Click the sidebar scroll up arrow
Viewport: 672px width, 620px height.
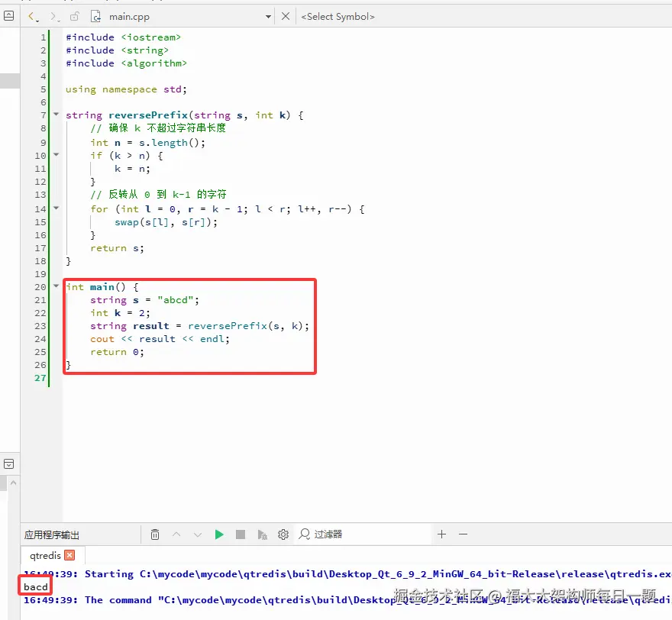[13, 483]
